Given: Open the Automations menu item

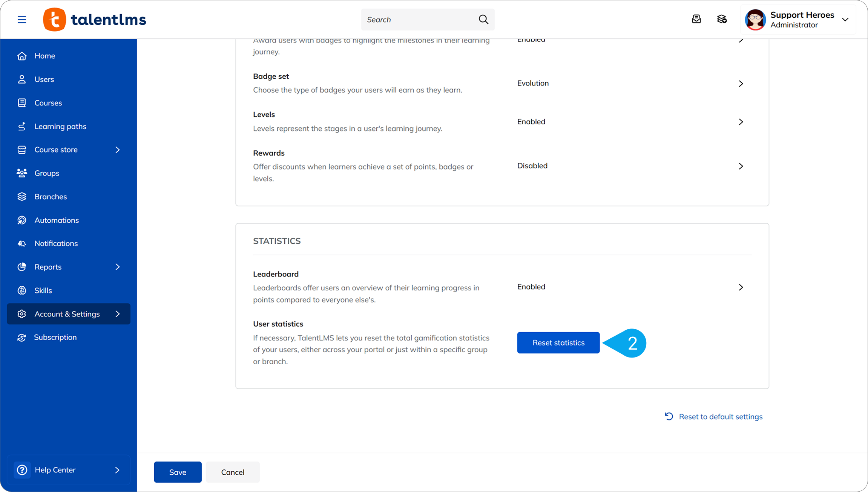Looking at the screenshot, I should pyautogui.click(x=57, y=220).
